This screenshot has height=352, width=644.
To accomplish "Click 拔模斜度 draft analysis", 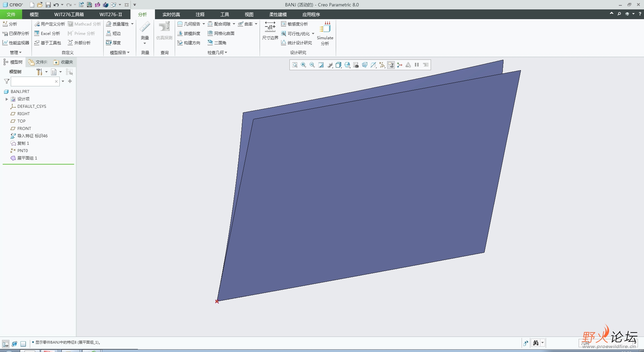I will pos(189,33).
